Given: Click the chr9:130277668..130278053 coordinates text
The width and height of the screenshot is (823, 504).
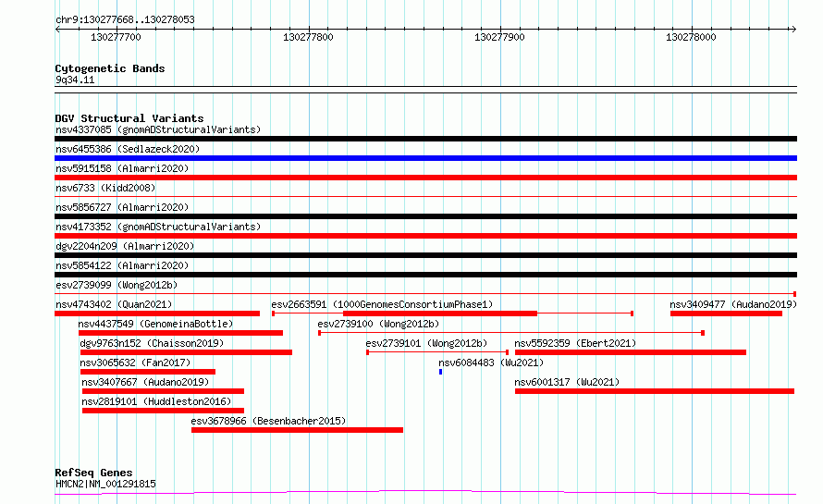Looking at the screenshot, I should coord(125,19).
